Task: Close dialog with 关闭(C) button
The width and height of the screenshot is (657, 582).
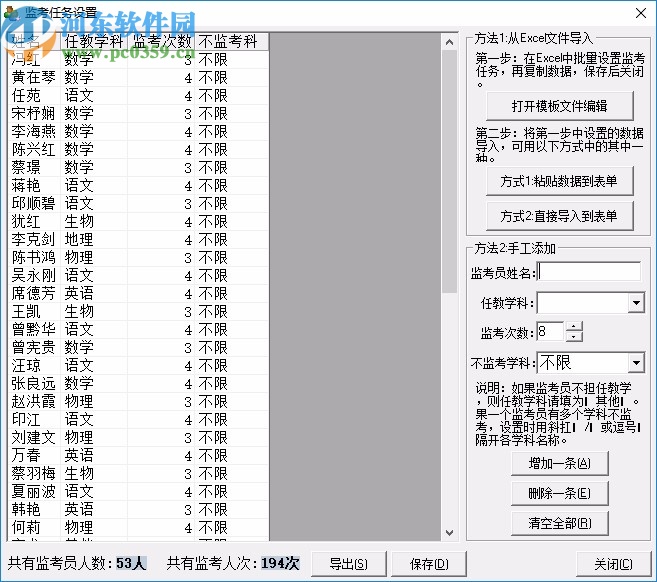Action: tap(613, 564)
